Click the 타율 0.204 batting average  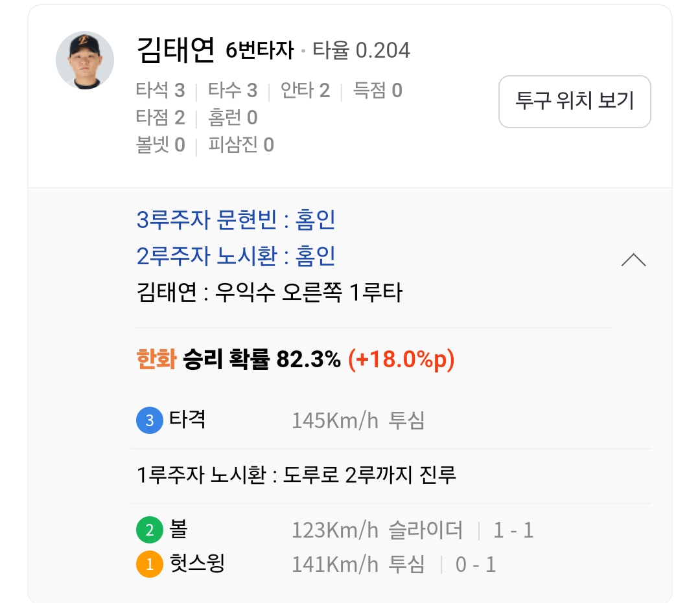(361, 51)
